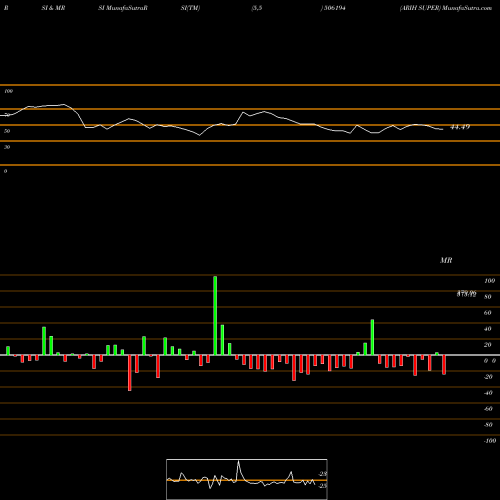Click the 44.49 RSI value label
Screen dimensions: 500x500
460,127
